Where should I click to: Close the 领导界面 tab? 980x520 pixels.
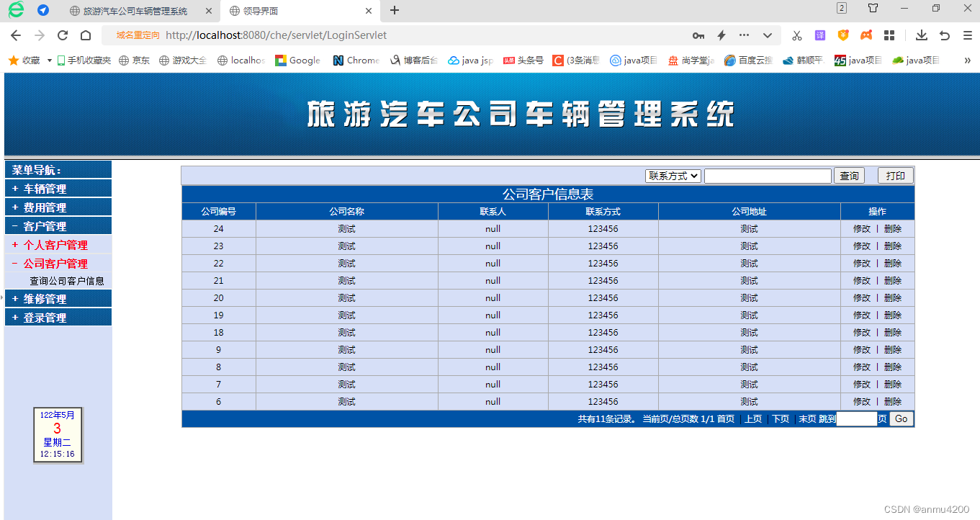[368, 11]
